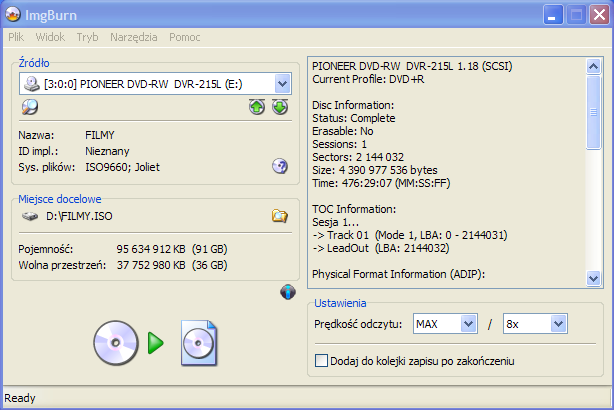Click the 'Time: 476:29:07 (MM:SS:FF)' line
The width and height of the screenshot is (614, 410).
point(381,183)
